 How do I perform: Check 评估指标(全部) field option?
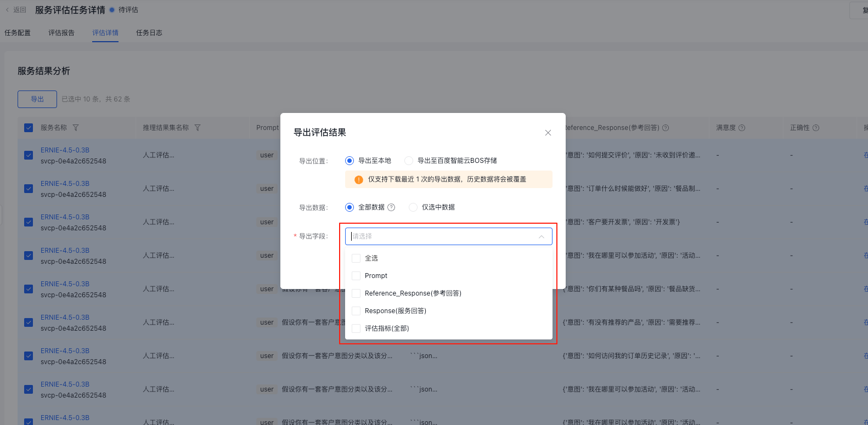tap(356, 328)
